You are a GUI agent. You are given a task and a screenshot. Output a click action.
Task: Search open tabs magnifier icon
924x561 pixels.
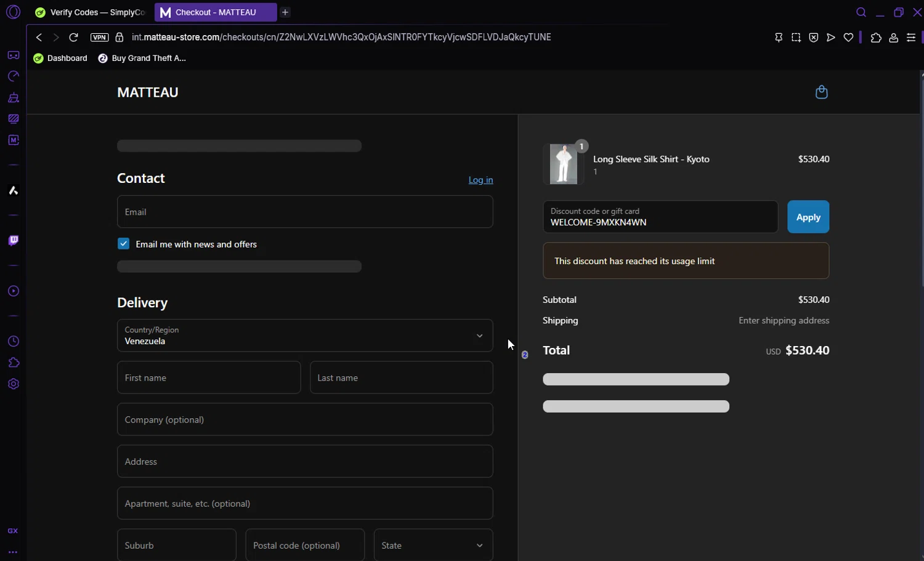click(x=861, y=12)
